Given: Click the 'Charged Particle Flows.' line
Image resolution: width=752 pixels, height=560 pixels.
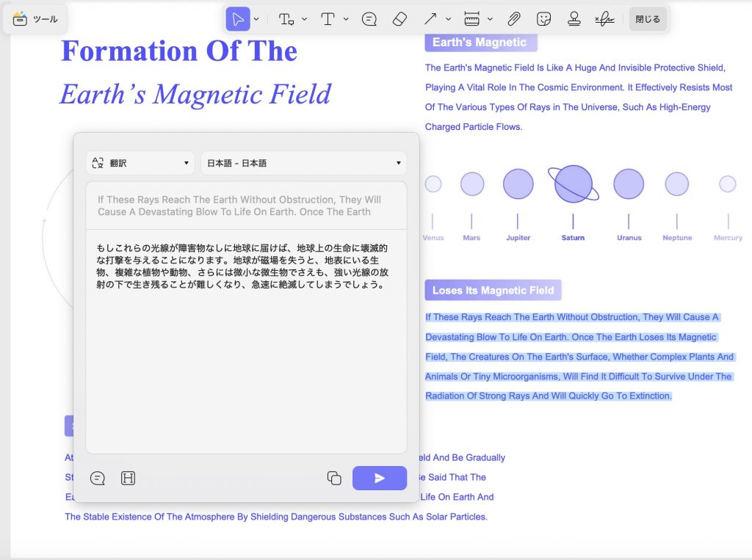Looking at the screenshot, I should (x=474, y=126).
